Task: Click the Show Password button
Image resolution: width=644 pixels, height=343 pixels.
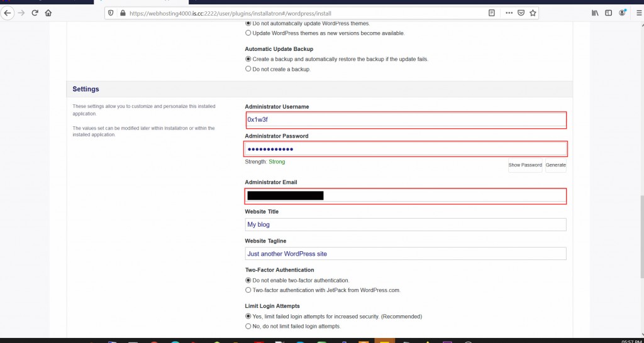Action: 525,165
